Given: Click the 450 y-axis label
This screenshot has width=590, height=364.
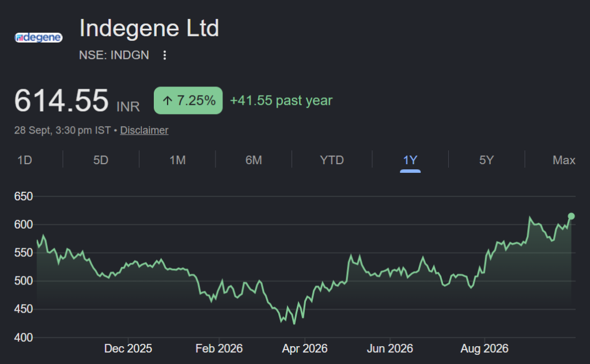Looking at the screenshot, I should (x=23, y=309).
